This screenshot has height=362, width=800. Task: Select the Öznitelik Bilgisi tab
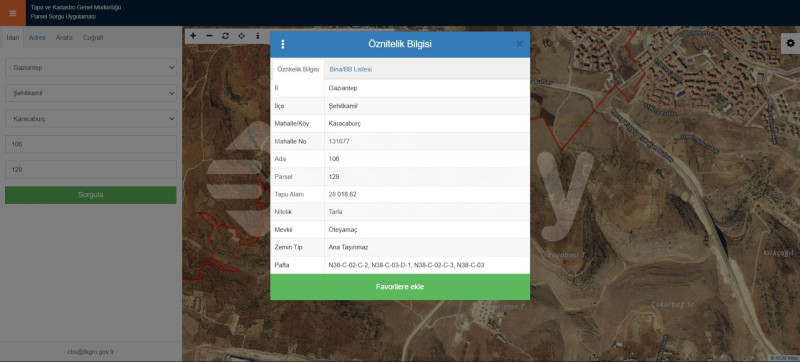pyautogui.click(x=298, y=69)
